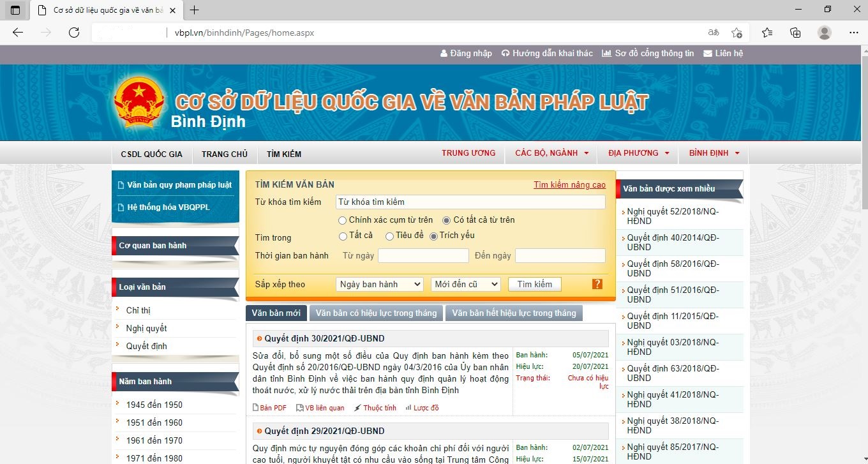Image resolution: width=868 pixels, height=464 pixels.
Task: Open the Edge tab actions menu icon
Action: point(15,10)
